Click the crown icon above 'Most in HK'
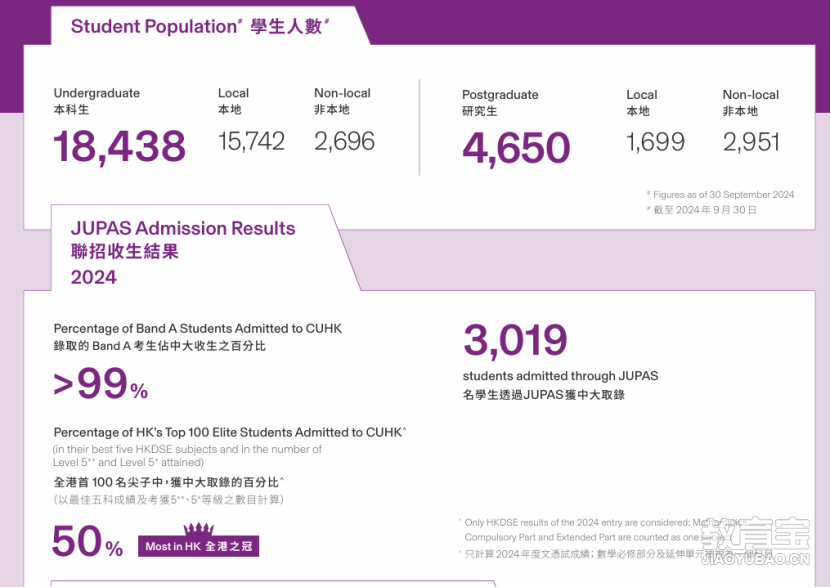Image resolution: width=831 pixels, height=588 pixels. pyautogui.click(x=198, y=528)
